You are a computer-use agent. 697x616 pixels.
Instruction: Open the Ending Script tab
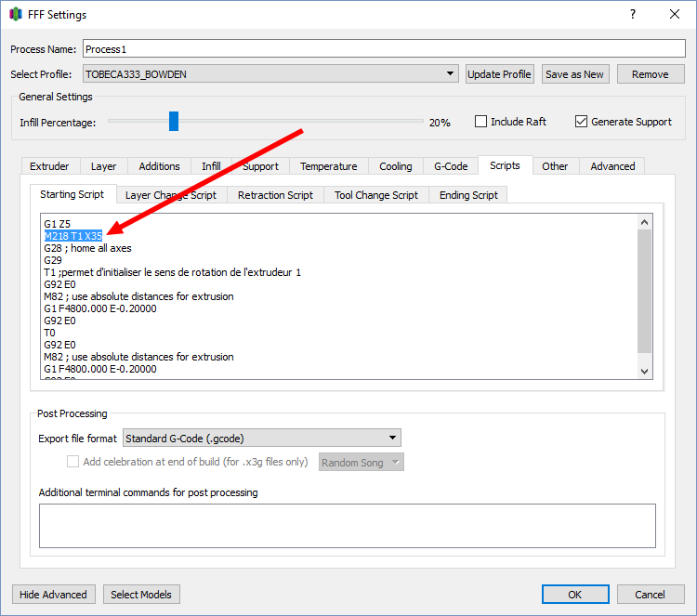(468, 195)
